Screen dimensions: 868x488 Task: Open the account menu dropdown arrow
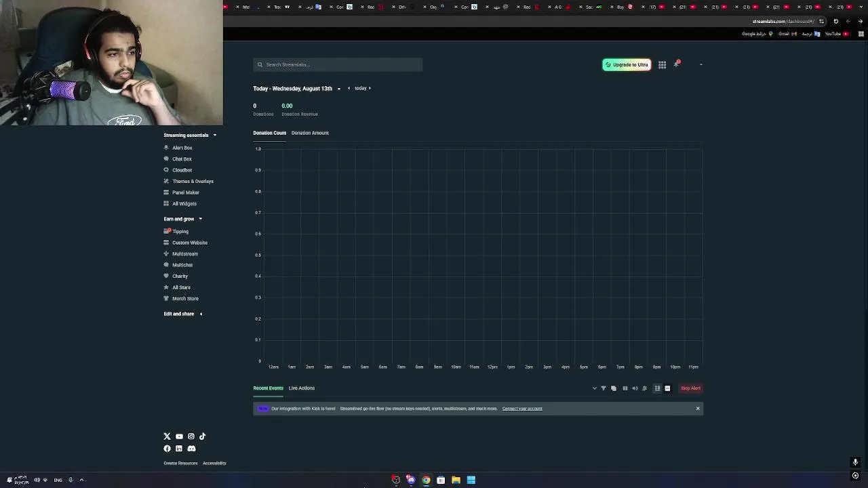[x=701, y=64]
